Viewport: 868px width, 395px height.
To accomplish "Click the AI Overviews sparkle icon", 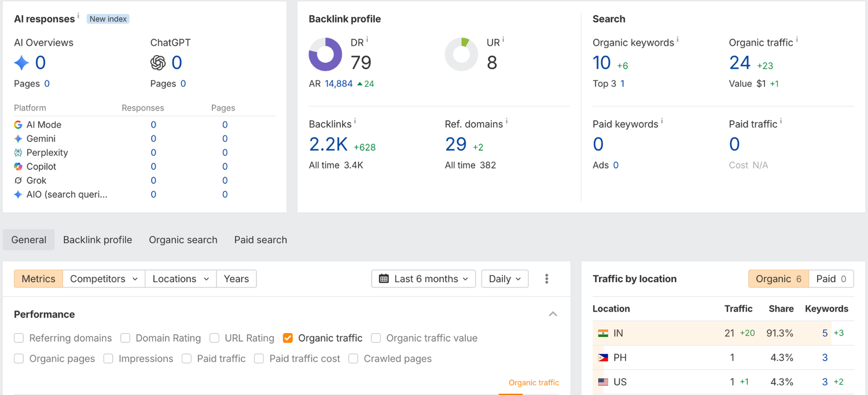I will (21, 63).
